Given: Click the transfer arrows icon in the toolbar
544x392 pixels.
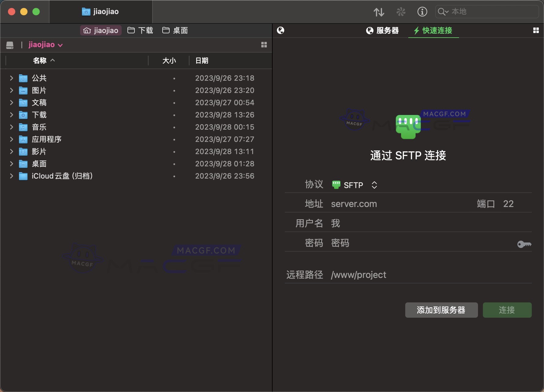Looking at the screenshot, I should (379, 12).
